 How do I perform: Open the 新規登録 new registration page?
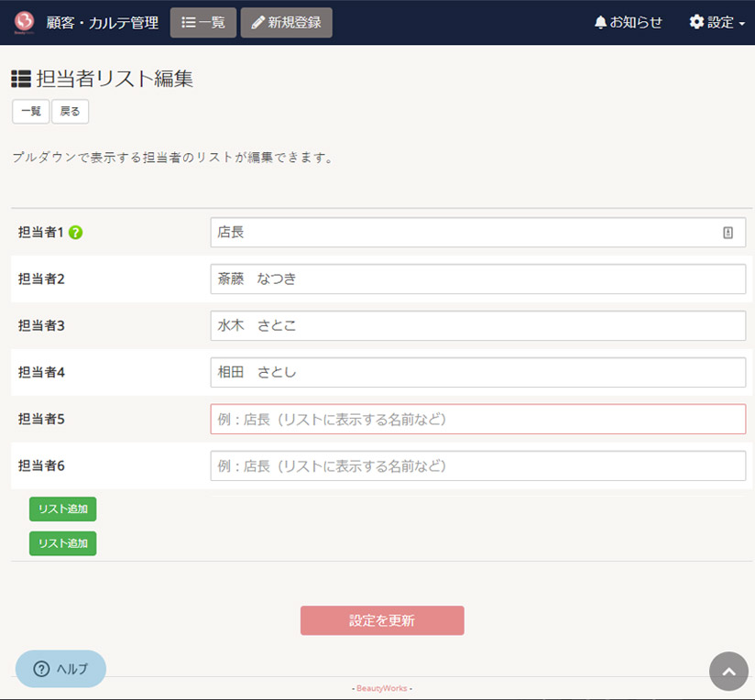tap(287, 23)
